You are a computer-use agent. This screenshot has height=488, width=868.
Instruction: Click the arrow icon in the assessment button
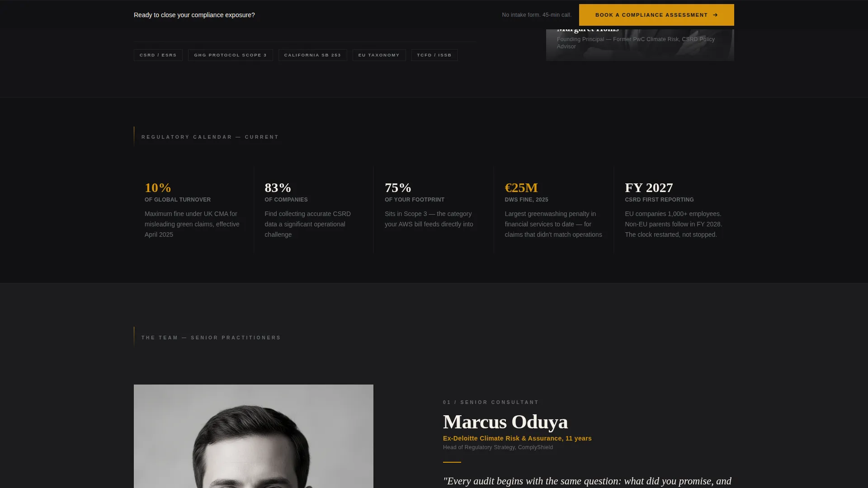tap(715, 15)
